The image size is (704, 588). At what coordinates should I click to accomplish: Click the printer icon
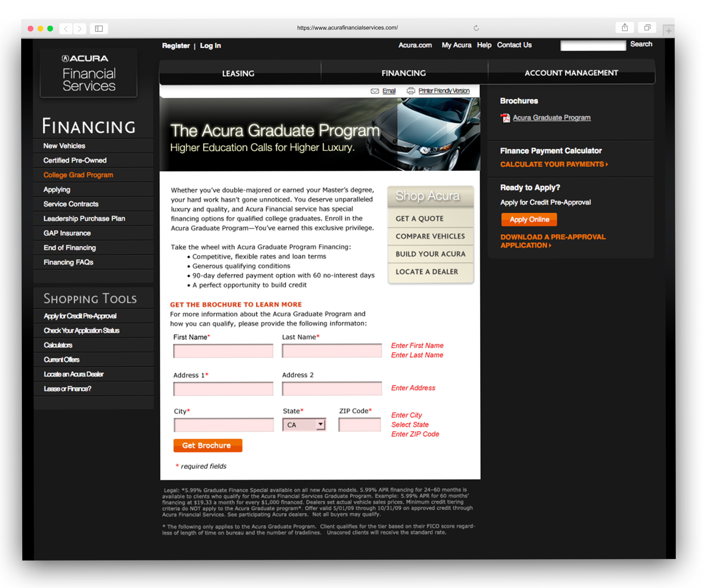tap(411, 91)
